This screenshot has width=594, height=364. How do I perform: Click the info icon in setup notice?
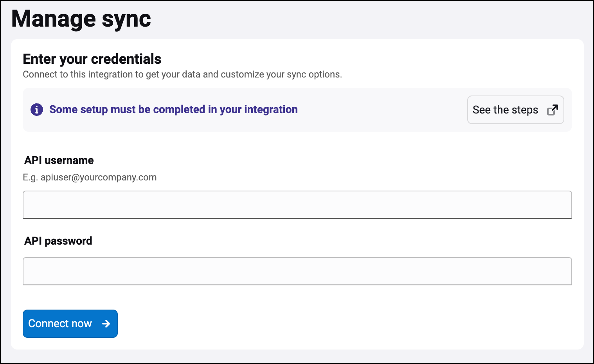click(37, 110)
